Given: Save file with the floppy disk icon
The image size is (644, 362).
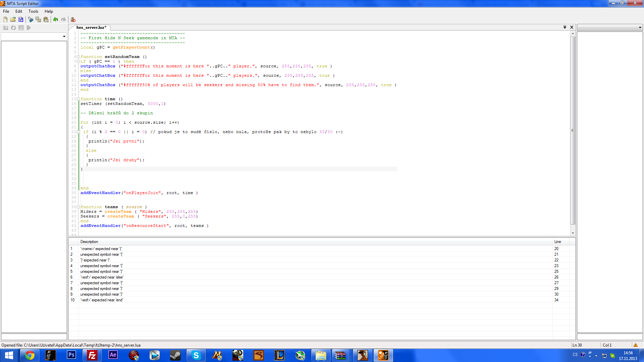Looking at the screenshot, I should [x=21, y=19].
